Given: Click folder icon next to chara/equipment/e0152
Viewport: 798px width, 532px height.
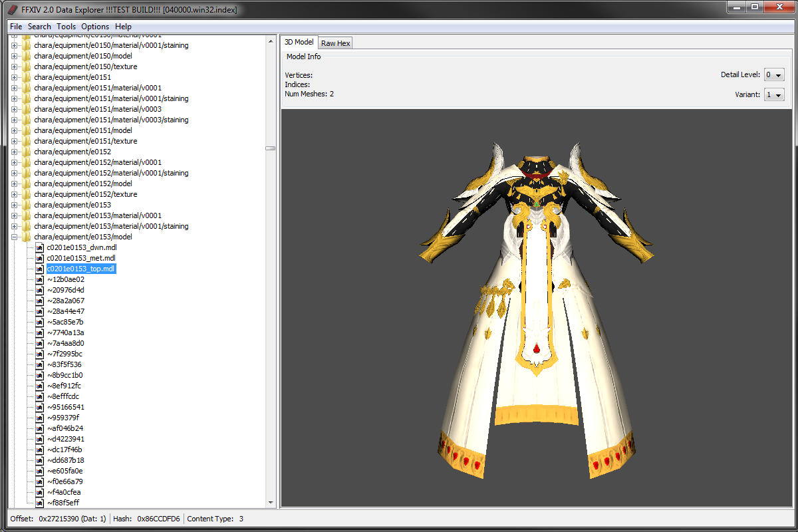Looking at the screenshot, I should 27,152.
